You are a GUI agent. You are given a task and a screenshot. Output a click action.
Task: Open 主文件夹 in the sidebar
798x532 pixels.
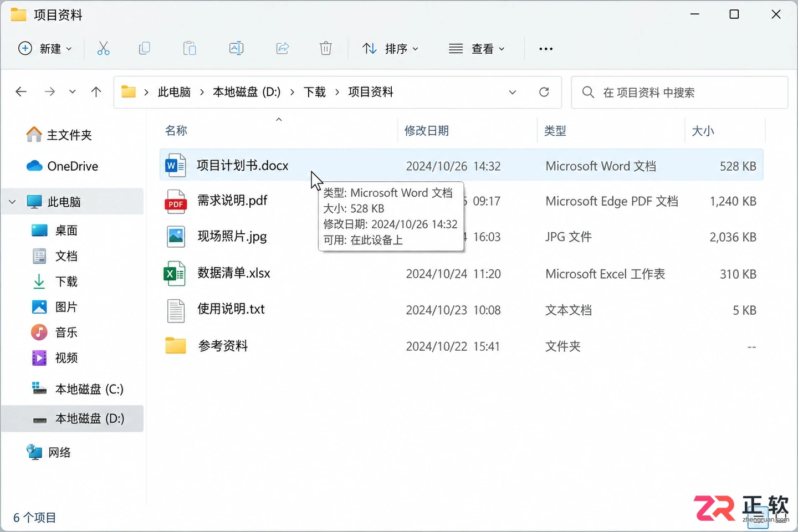(59, 135)
